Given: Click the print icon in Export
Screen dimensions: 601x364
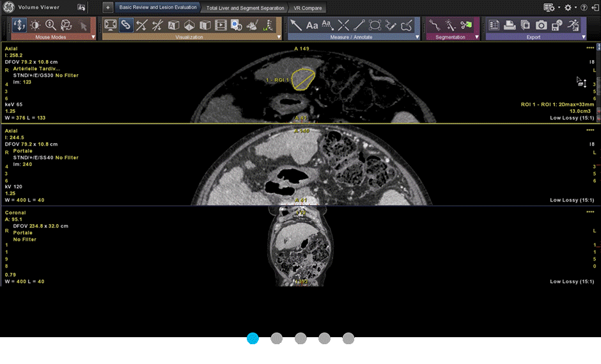Looking at the screenshot, I should [x=510, y=26].
